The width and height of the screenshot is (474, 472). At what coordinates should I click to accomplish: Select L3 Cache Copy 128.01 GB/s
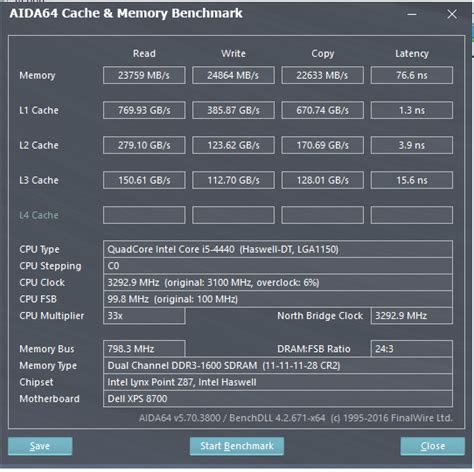(322, 180)
